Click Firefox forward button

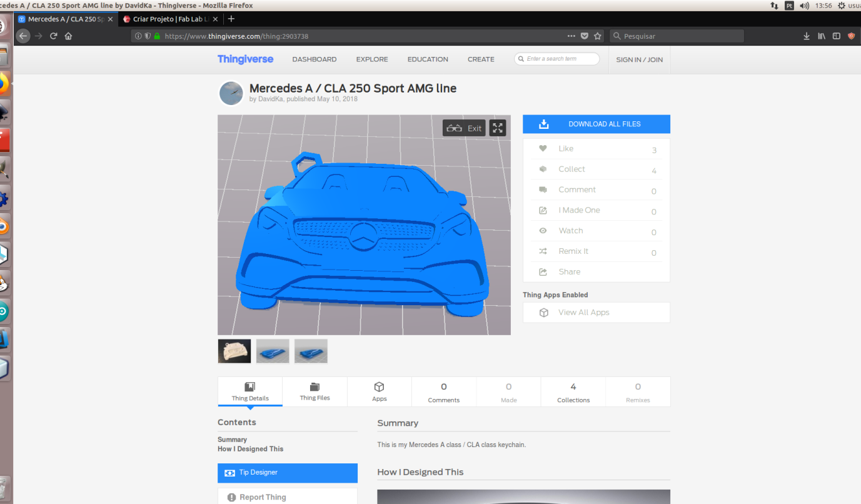[x=39, y=36]
